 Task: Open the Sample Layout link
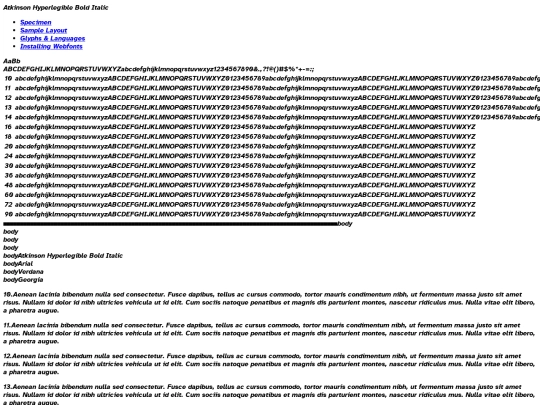(x=43, y=30)
